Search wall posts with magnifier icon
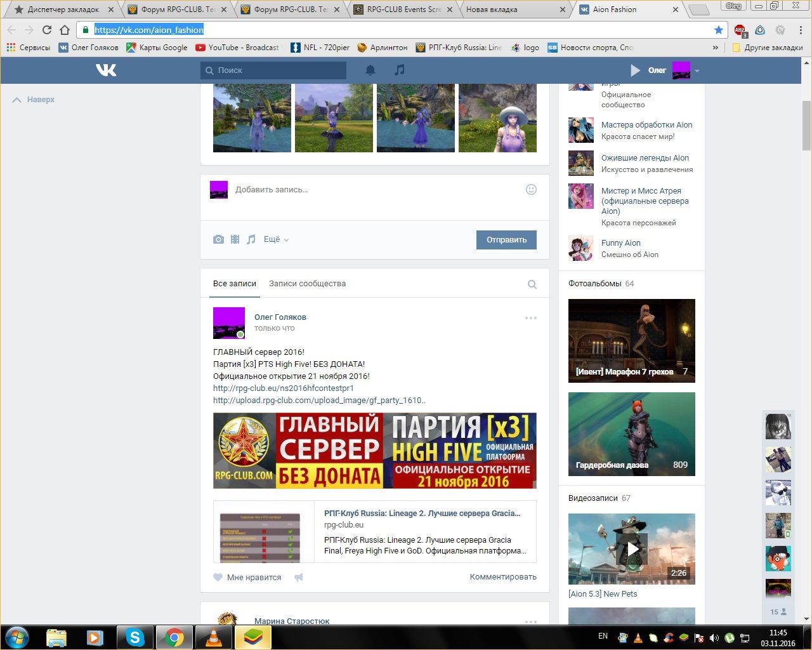This screenshot has width=812, height=650. (532, 284)
